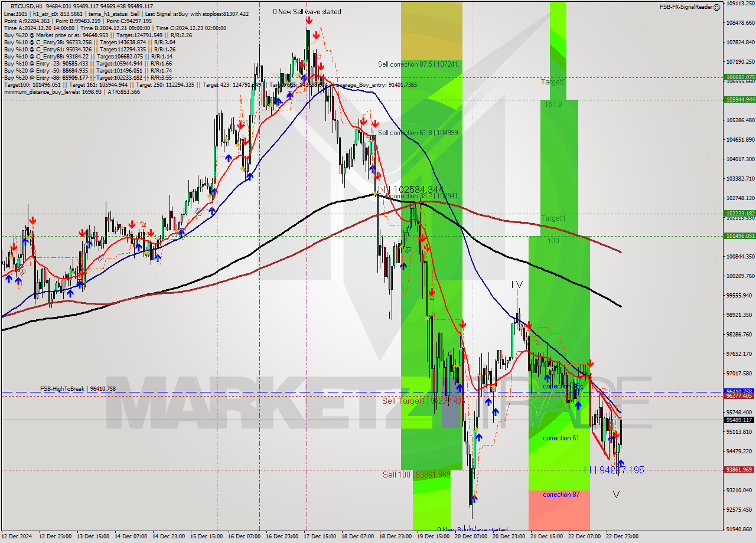Click the 'Buy %20 @ Entry -88' line
The width and height of the screenshot is (756, 543).
point(88,77)
